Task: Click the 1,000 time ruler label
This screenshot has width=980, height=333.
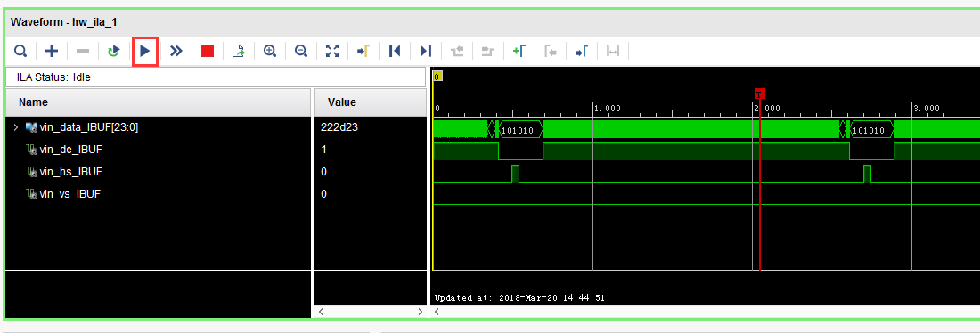Action: (608, 108)
